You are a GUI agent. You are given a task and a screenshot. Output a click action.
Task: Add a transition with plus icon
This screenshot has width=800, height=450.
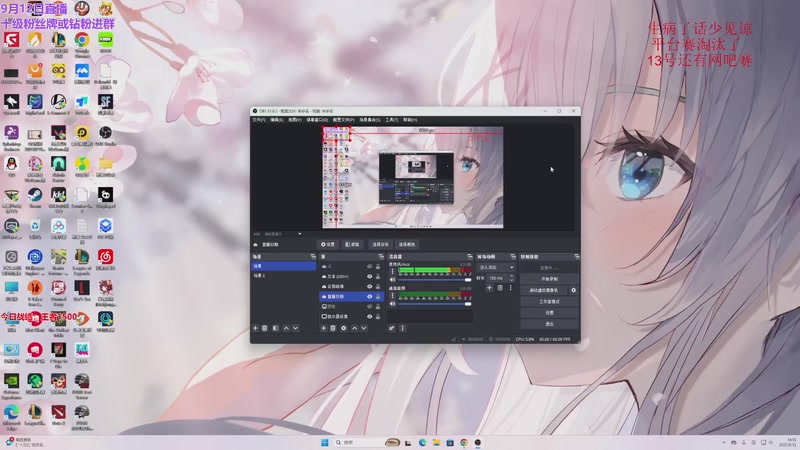[x=489, y=288]
